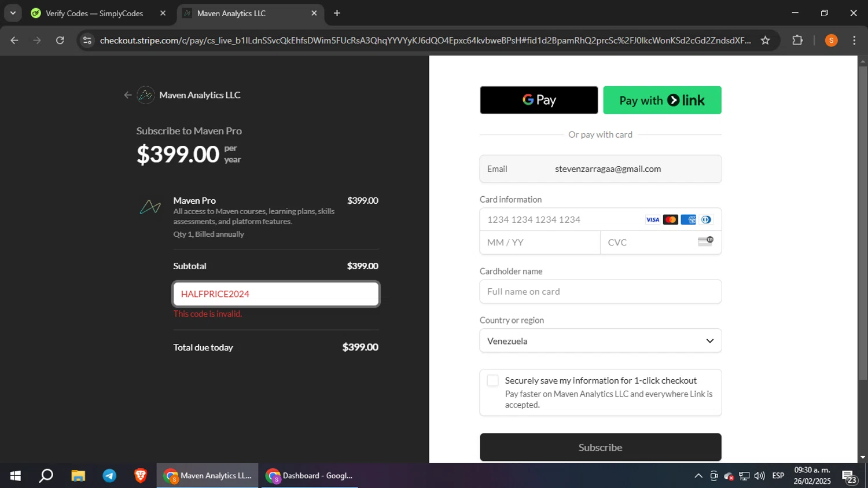This screenshot has height=488, width=868.
Task: Open a new browser tab
Action: [x=337, y=13]
